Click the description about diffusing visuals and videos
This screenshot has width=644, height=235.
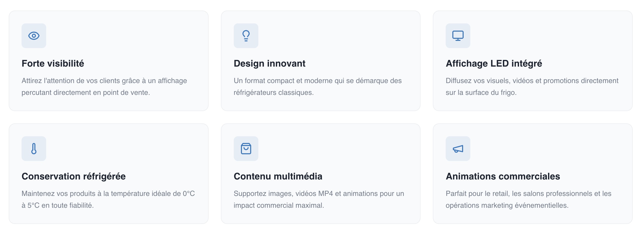[x=532, y=87]
